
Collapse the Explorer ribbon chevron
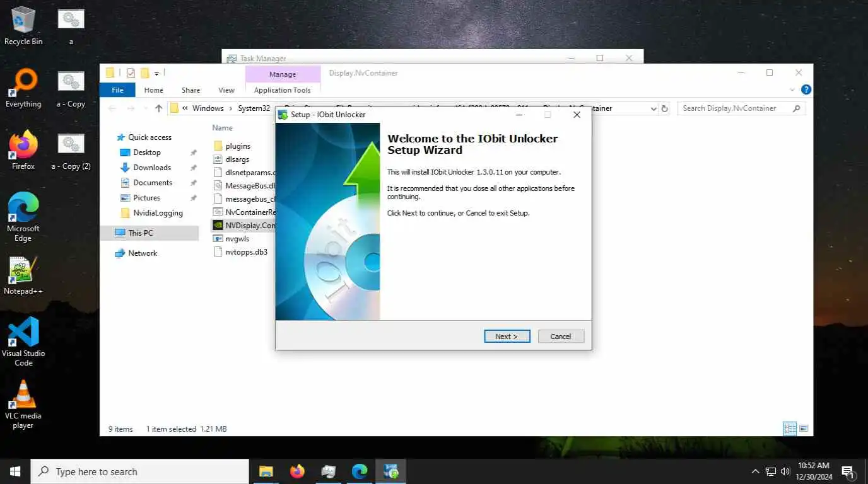(793, 90)
